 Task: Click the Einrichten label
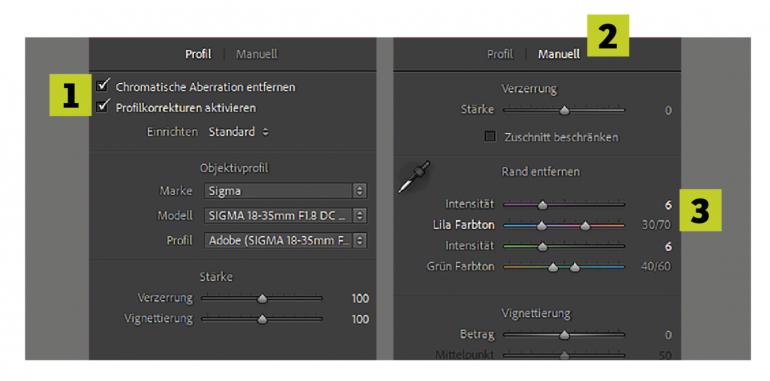click(x=172, y=132)
